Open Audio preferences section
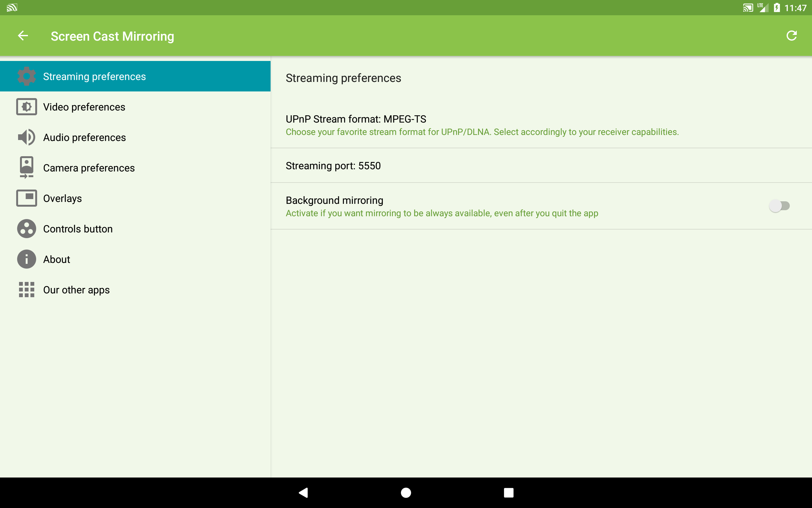Viewport: 812px width, 508px height. pos(135,137)
